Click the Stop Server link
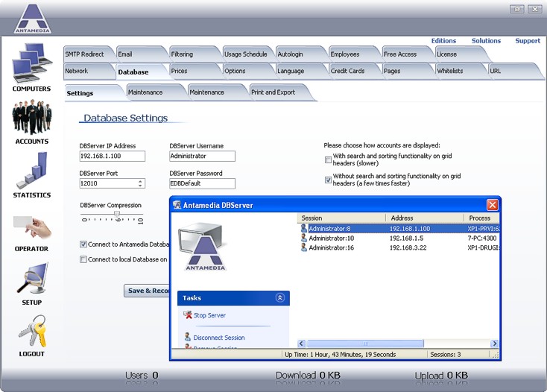Screen dimensions: 547x392 pyautogui.click(x=209, y=315)
